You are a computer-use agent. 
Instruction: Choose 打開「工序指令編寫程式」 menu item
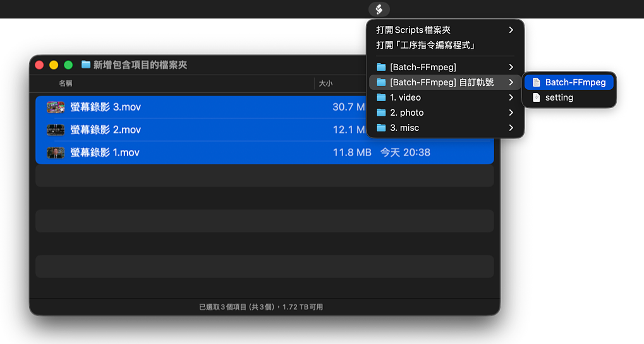click(425, 45)
